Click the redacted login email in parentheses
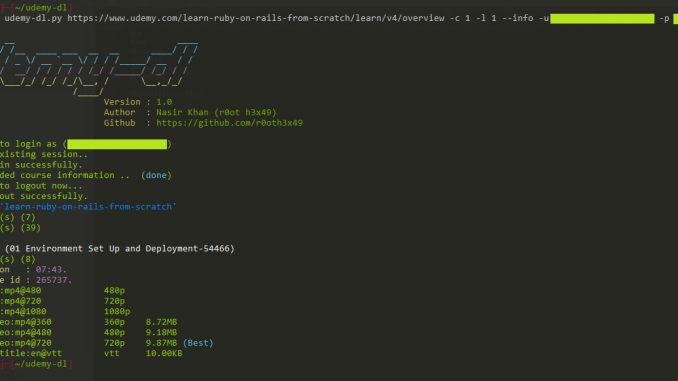The width and height of the screenshot is (678, 381). (117, 144)
